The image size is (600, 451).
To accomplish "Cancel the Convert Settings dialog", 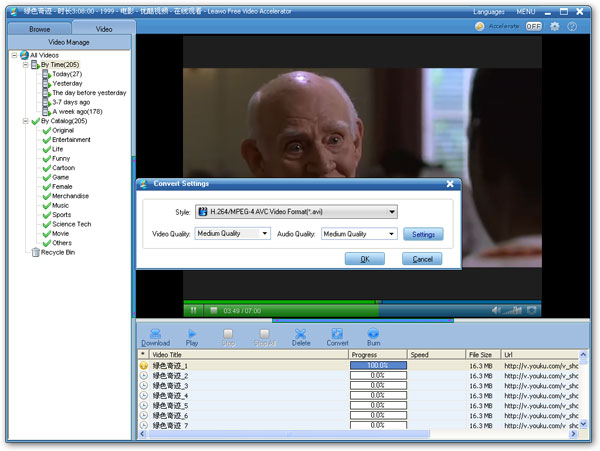I will click(x=422, y=259).
